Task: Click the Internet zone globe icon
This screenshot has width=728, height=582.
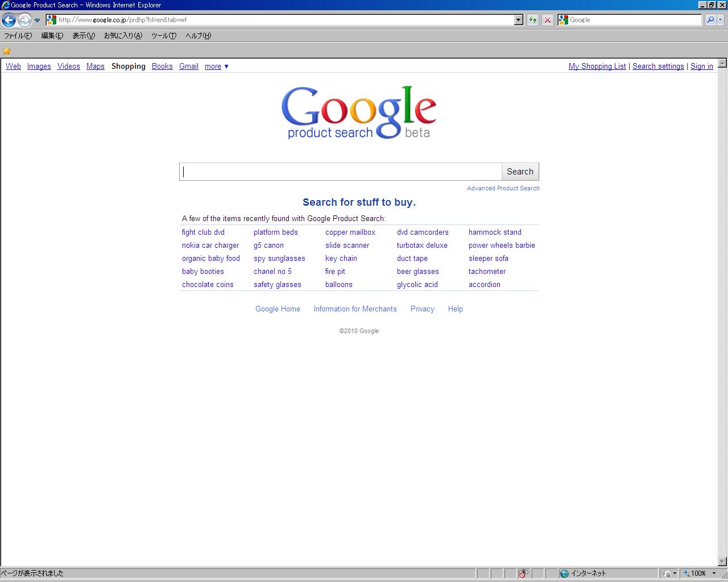Action: 564,573
